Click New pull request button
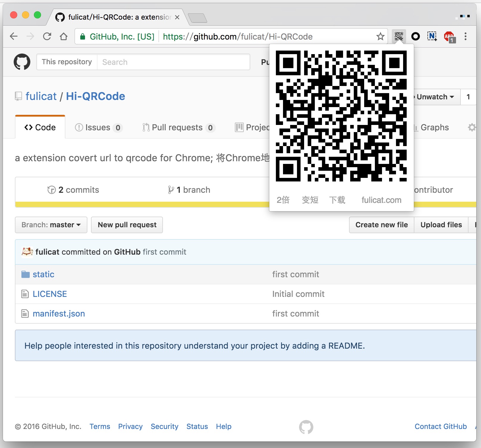This screenshot has width=481, height=448. tap(127, 225)
